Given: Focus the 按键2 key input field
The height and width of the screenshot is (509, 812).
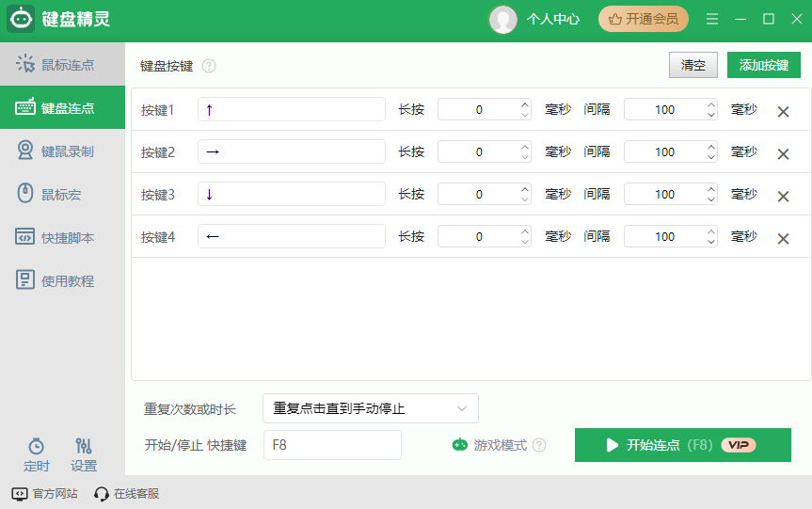Looking at the screenshot, I should [x=292, y=151].
